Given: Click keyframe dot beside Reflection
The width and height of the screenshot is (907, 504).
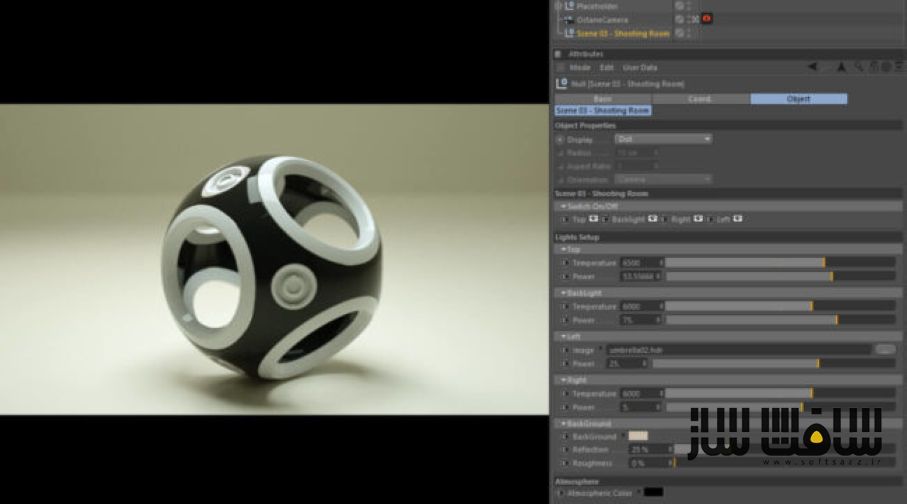Looking at the screenshot, I should 566,449.
